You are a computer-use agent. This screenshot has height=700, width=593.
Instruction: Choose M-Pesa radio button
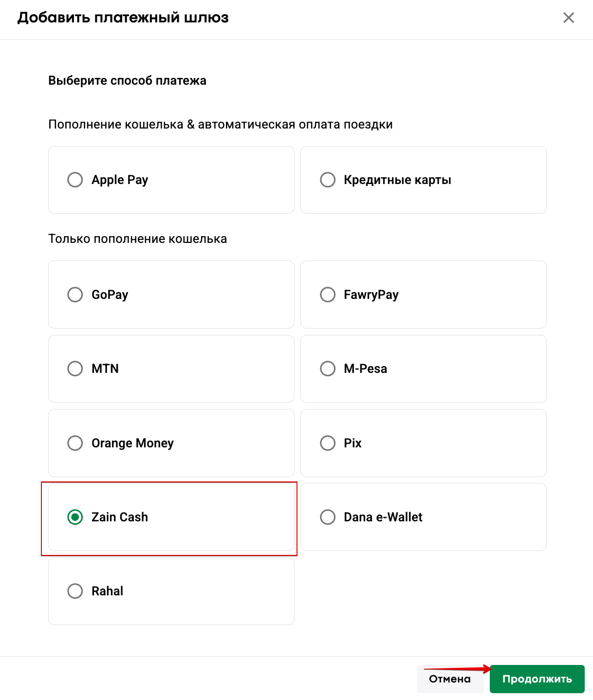[328, 368]
